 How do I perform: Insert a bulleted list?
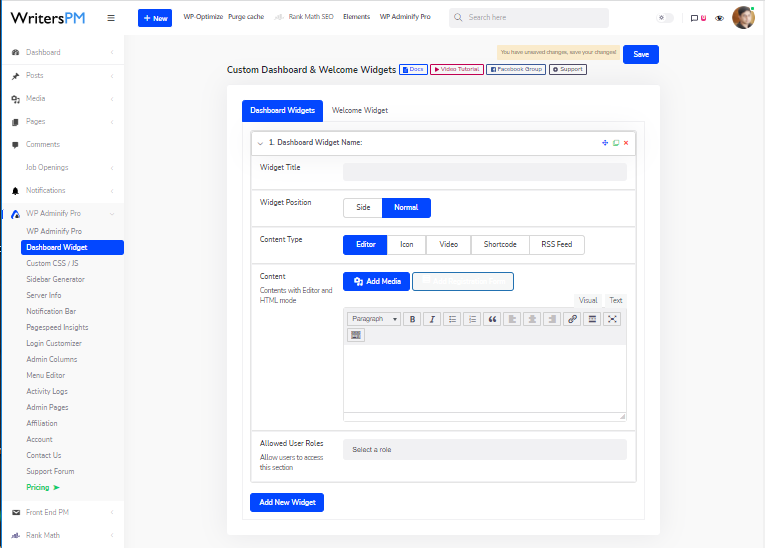point(452,319)
